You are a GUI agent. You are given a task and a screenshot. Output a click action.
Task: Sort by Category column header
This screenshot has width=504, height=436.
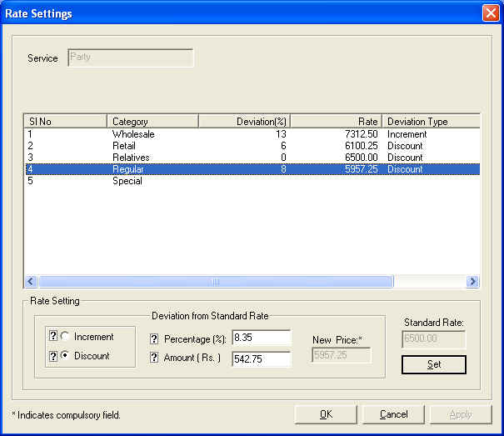[x=152, y=122]
